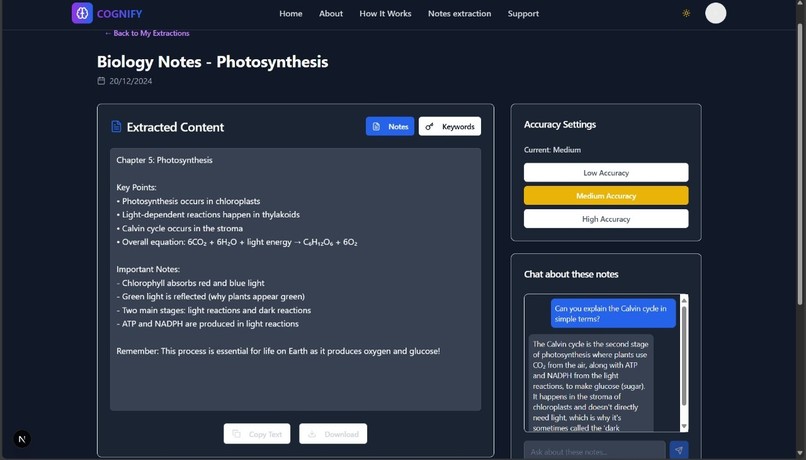Select High Accuracy setting
This screenshot has height=460, width=806.
[x=606, y=219]
